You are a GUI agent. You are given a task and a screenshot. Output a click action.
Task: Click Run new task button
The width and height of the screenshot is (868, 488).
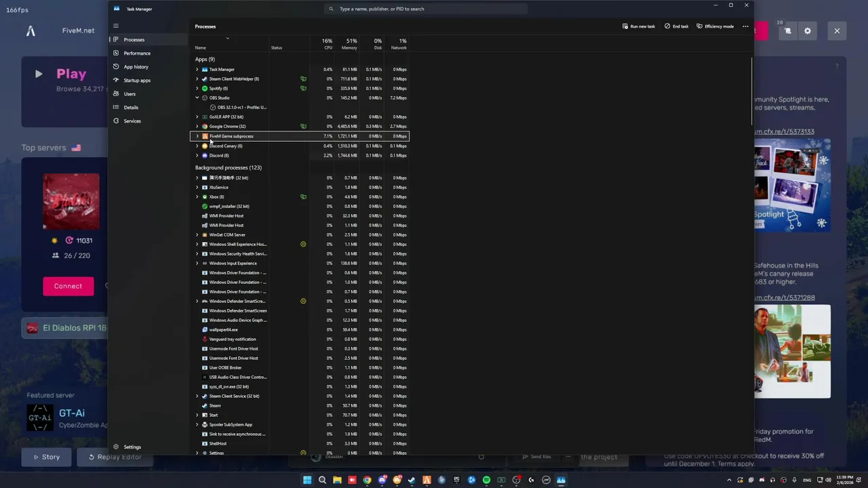tap(638, 26)
